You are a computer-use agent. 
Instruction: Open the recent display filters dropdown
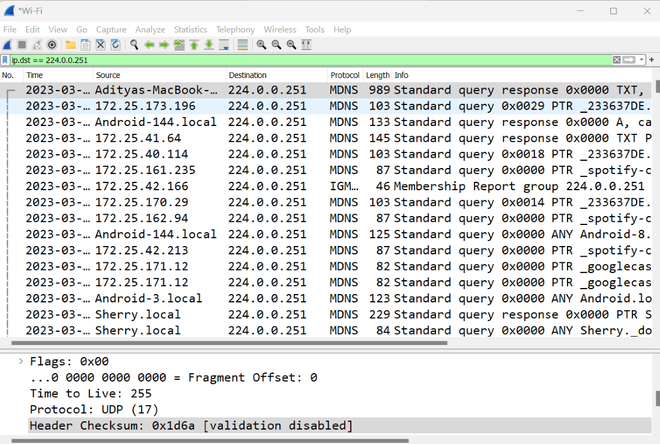coord(641,60)
